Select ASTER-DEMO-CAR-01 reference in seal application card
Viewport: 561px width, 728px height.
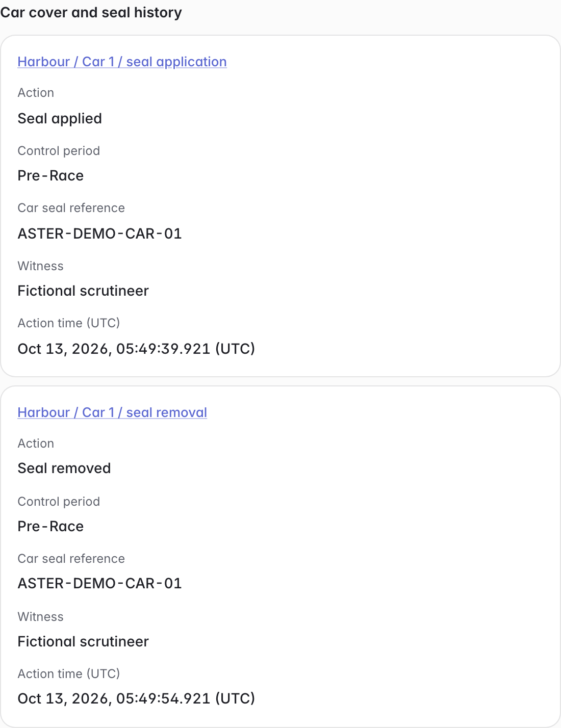pyautogui.click(x=100, y=233)
